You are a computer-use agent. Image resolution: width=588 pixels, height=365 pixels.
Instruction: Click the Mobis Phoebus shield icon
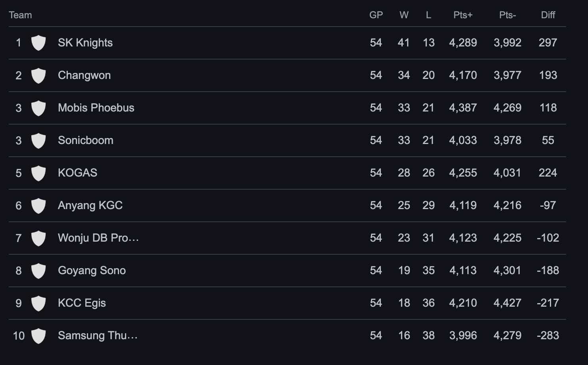(38, 108)
